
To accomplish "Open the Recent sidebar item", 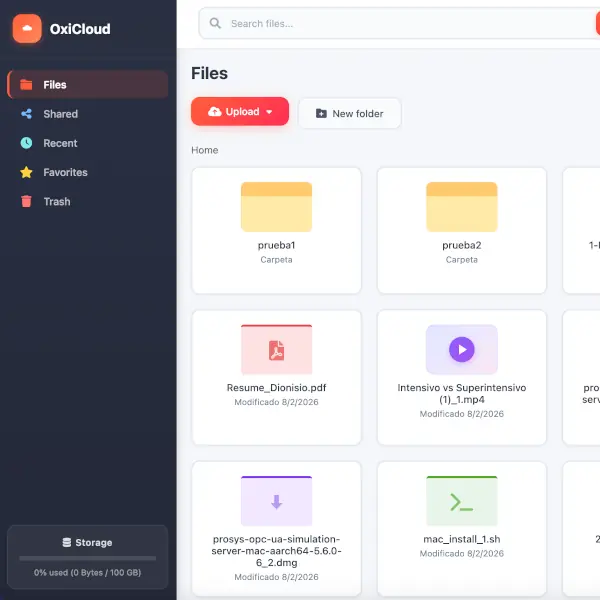I will click(60, 143).
